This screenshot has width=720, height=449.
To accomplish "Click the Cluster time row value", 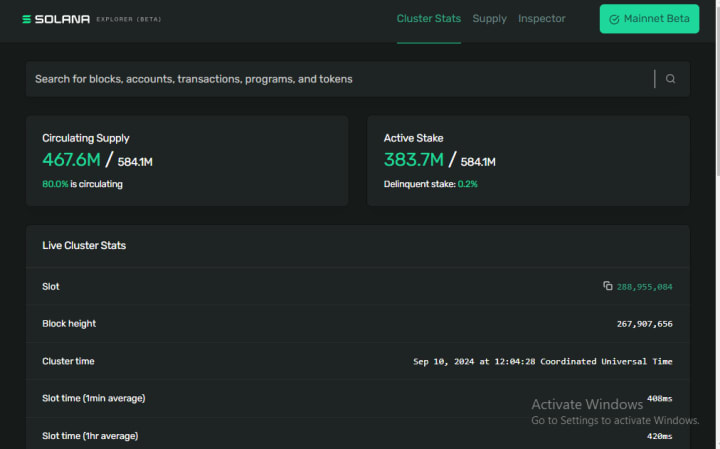I will pos(542,361).
